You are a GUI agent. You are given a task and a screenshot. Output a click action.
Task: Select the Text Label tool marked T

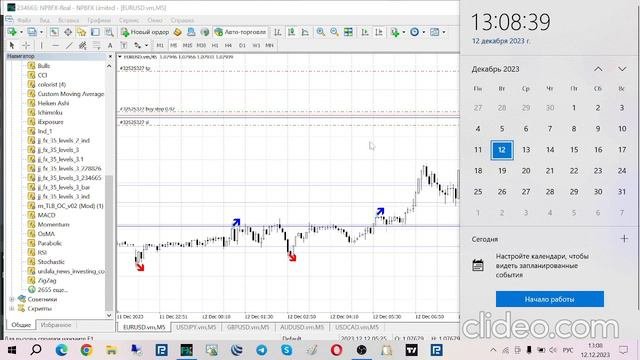click(x=124, y=45)
